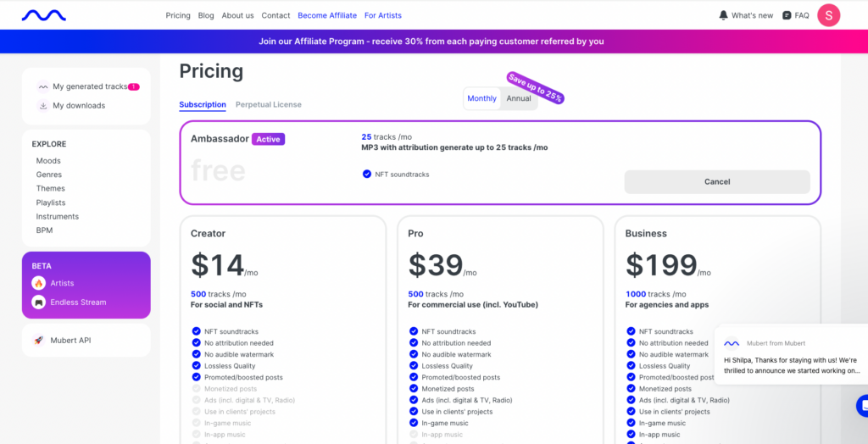This screenshot has height=444, width=868.
Task: Switch billing to Monthly
Action: pos(481,98)
